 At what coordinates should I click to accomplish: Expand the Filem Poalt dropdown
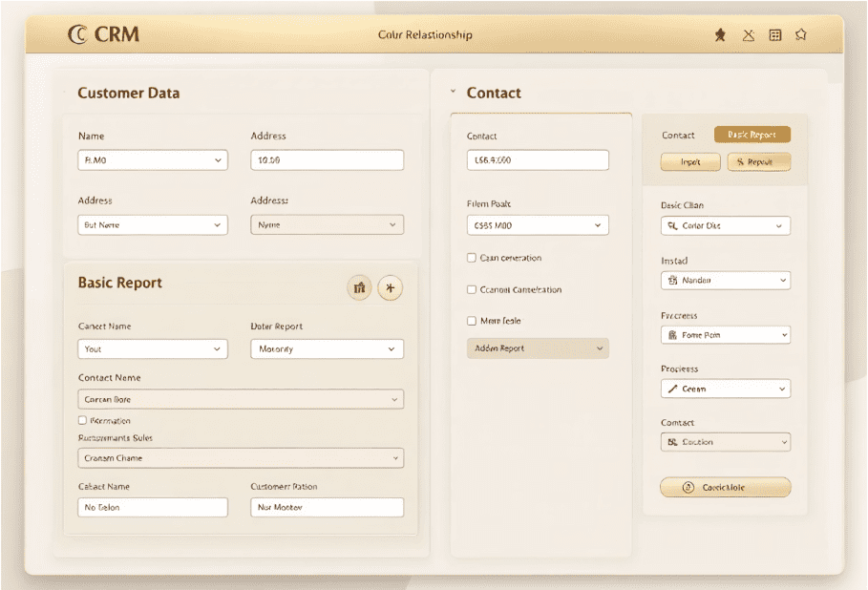[537, 226]
